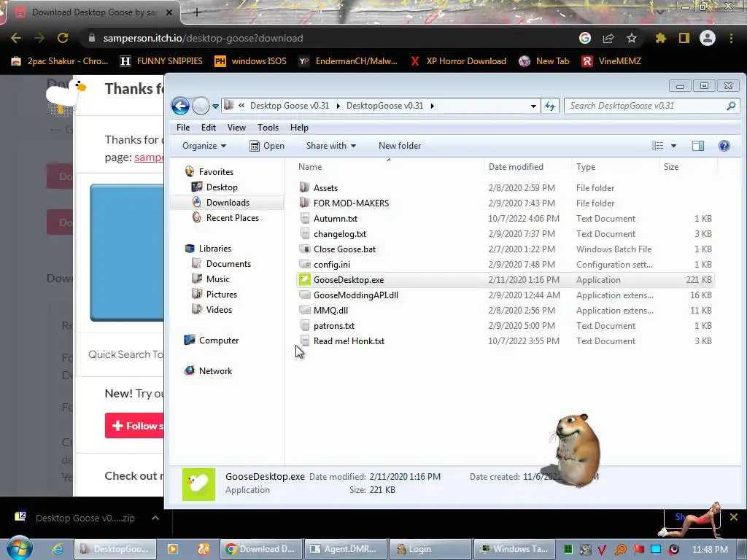The width and height of the screenshot is (747, 560).
Task: Reload the Chrome page
Action: 63,38
